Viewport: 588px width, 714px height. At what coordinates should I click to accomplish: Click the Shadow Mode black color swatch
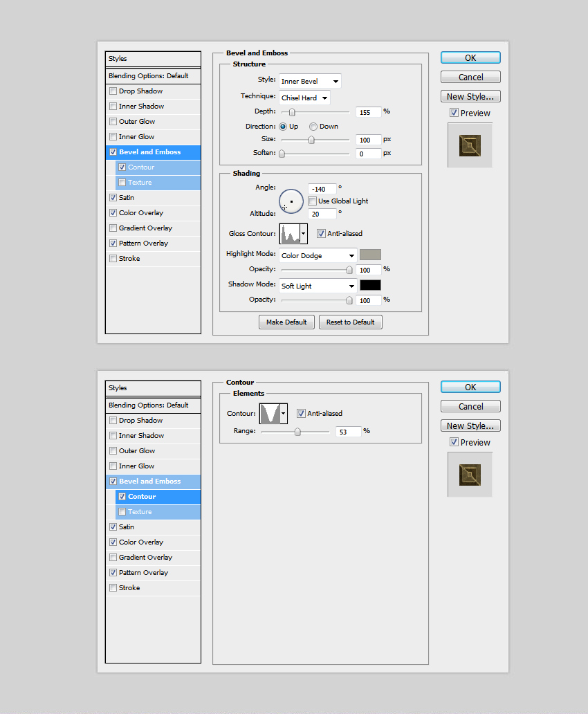point(370,285)
